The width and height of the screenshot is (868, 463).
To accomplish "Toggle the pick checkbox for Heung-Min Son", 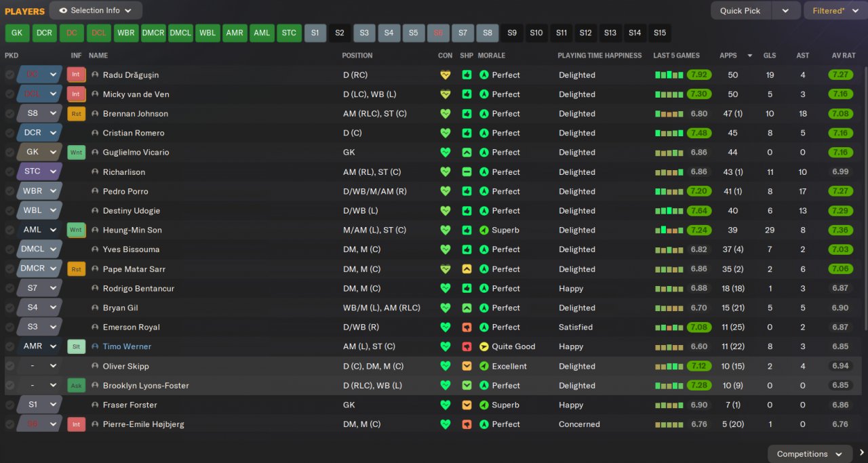I will pos(9,230).
